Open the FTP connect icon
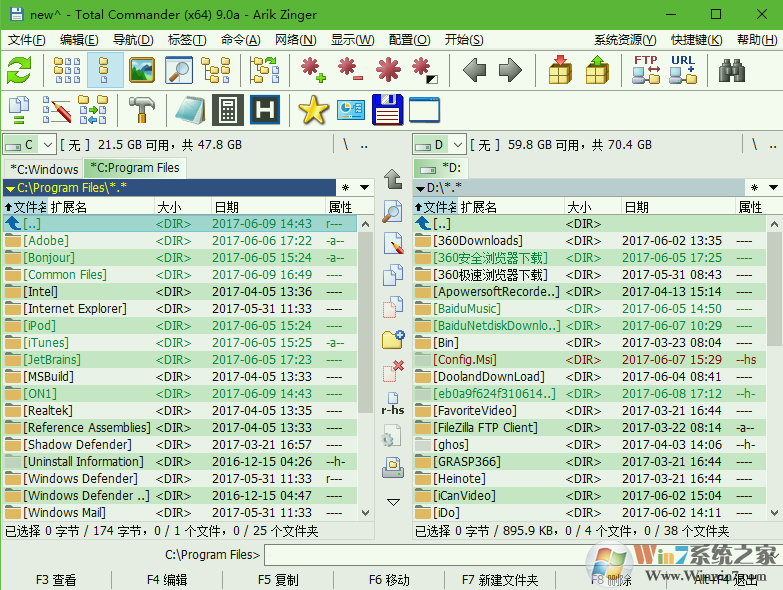Viewport: 783px width, 590px height. pyautogui.click(x=646, y=70)
